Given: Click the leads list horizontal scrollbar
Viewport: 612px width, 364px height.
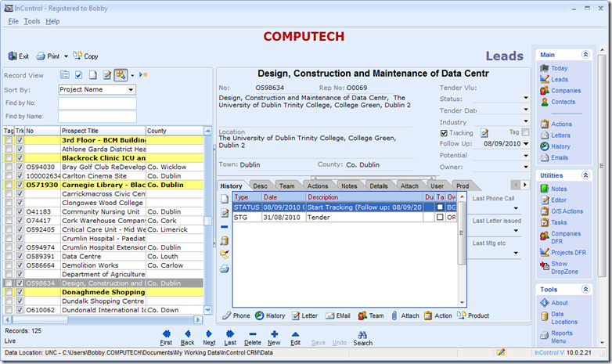Looking at the screenshot, I should tap(103, 320).
